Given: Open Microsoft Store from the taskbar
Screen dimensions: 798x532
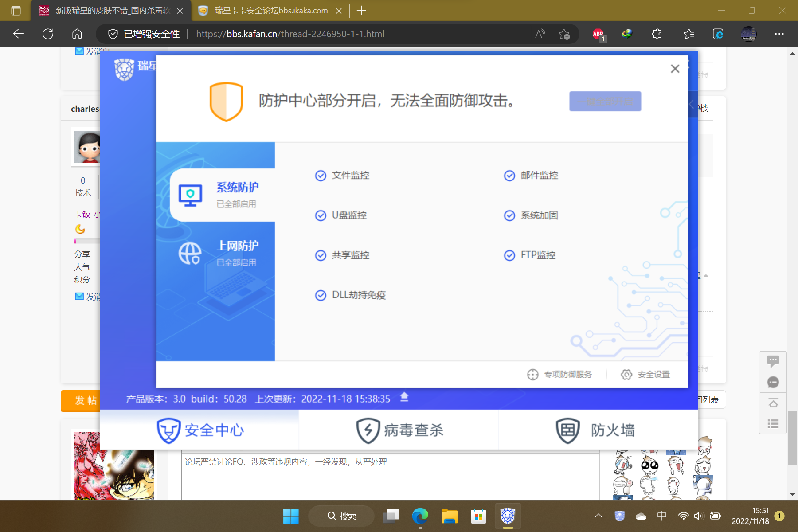Looking at the screenshot, I should pyautogui.click(x=478, y=516).
